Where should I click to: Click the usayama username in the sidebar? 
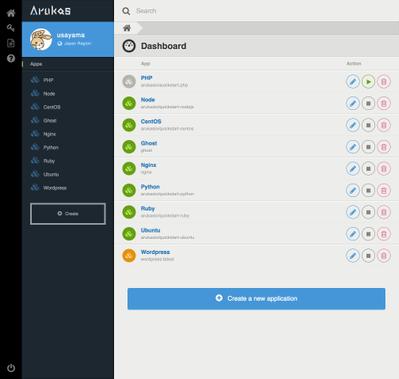click(x=71, y=35)
